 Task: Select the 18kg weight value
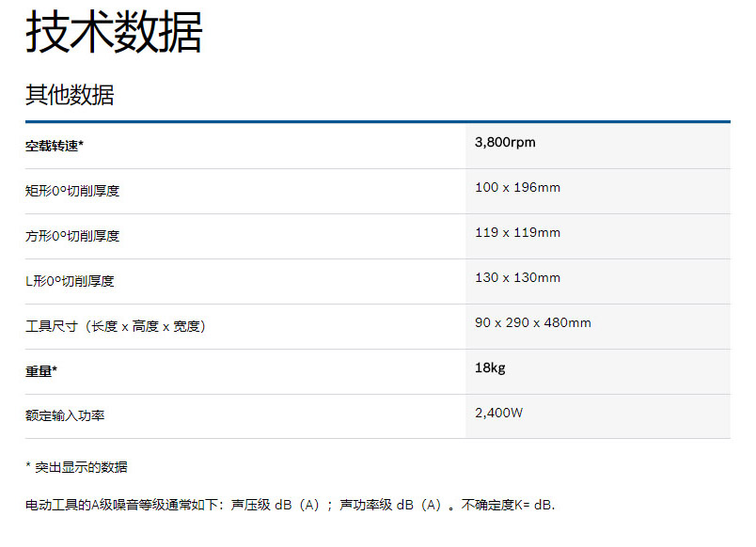(x=490, y=368)
